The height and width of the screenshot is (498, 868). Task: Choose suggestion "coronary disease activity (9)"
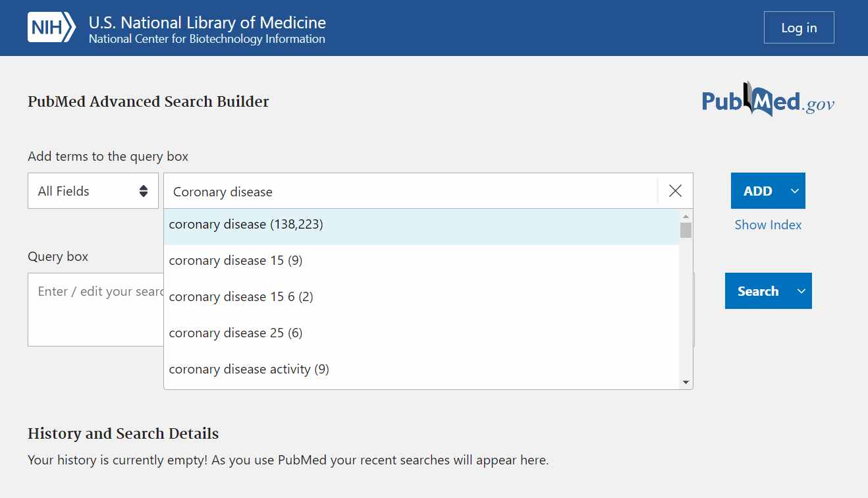coord(249,370)
